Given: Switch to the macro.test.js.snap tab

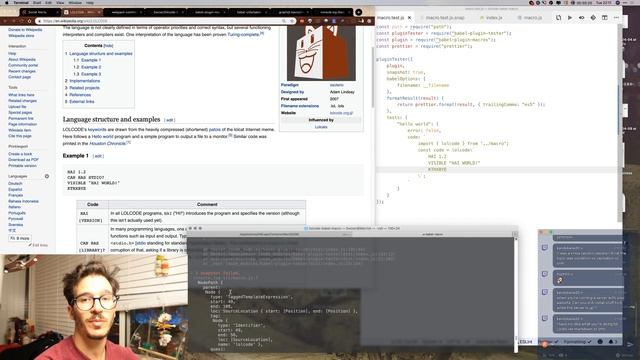Looking at the screenshot, I should (444, 18).
